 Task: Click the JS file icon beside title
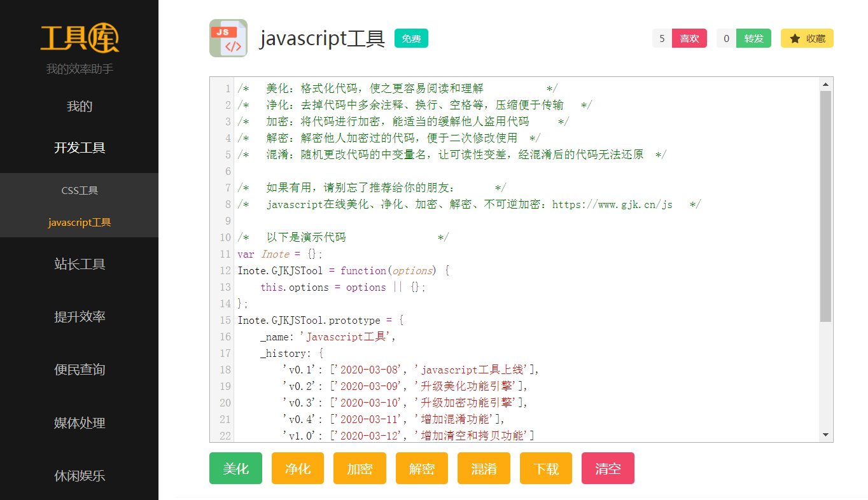coord(228,38)
